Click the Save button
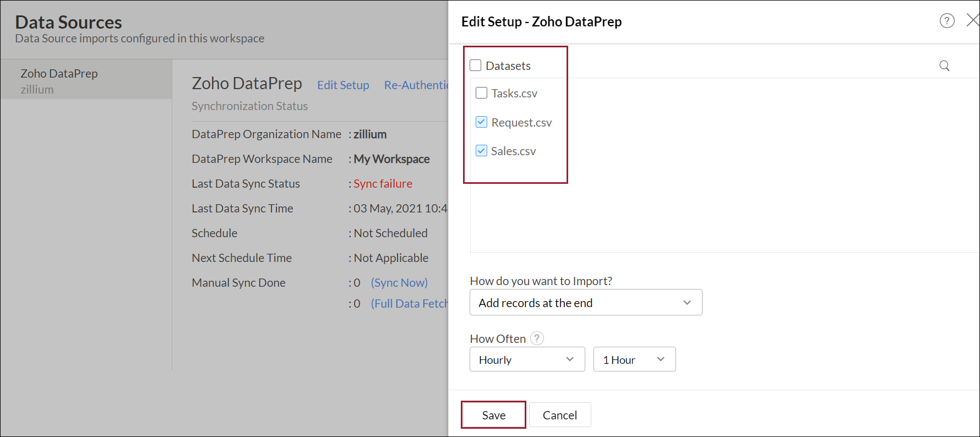 tap(493, 415)
